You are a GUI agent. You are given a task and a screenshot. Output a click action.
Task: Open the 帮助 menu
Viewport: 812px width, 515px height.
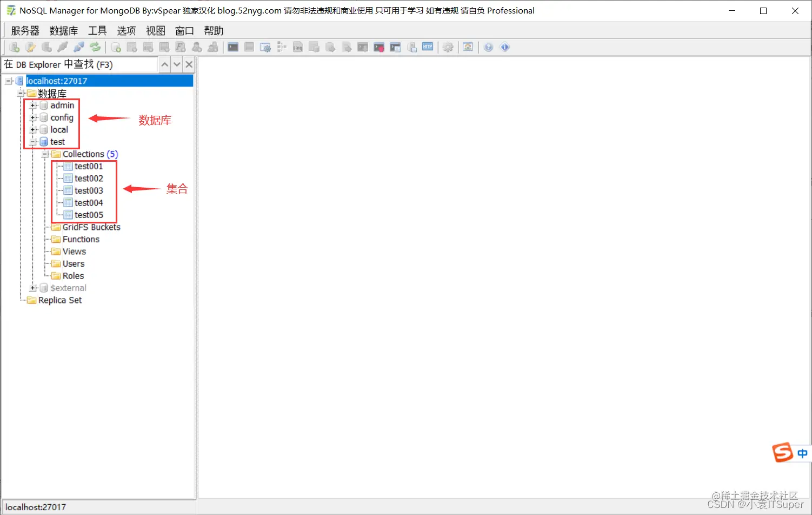214,31
